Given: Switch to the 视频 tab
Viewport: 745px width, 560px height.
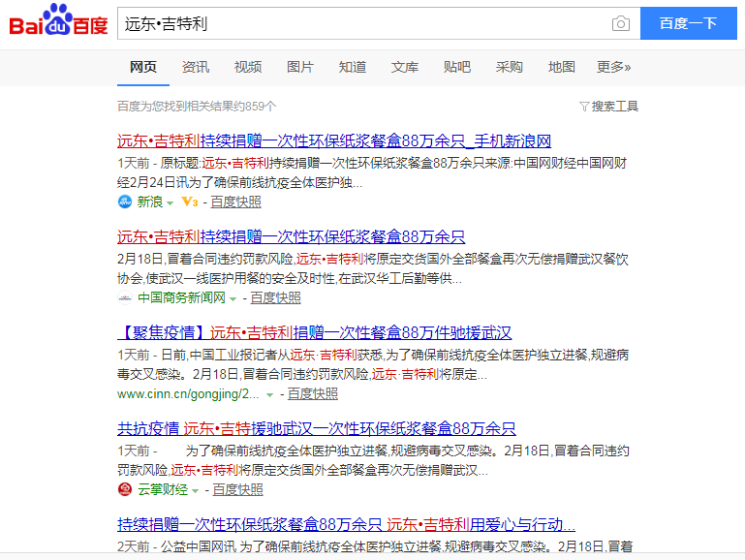Looking at the screenshot, I should (x=248, y=67).
